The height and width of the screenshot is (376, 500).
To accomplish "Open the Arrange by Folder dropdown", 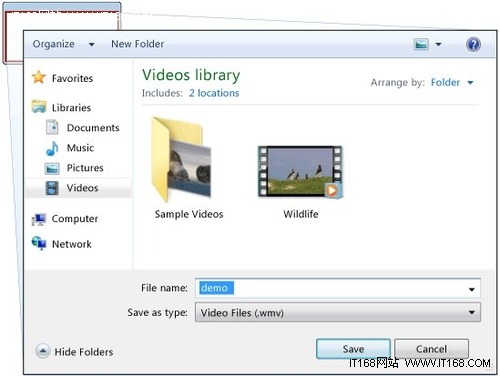I will click(452, 82).
